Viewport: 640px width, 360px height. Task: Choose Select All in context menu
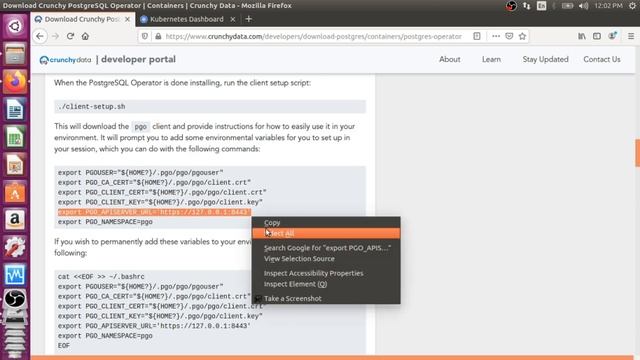326,233
